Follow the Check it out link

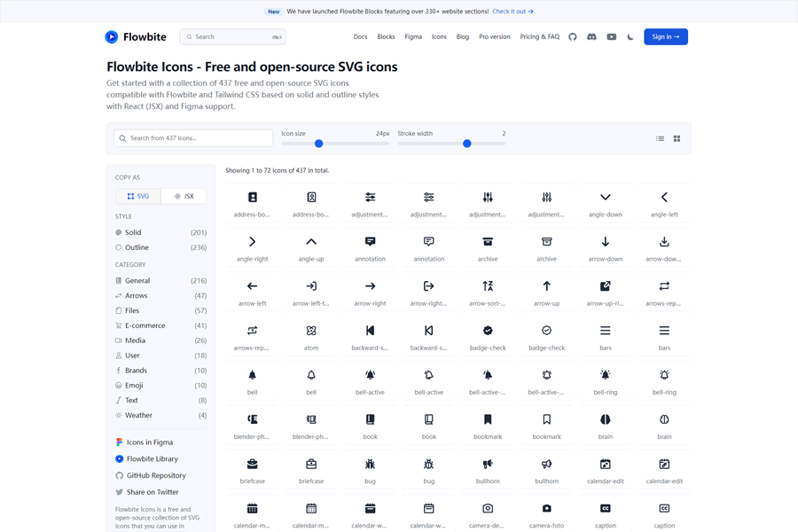coord(512,12)
